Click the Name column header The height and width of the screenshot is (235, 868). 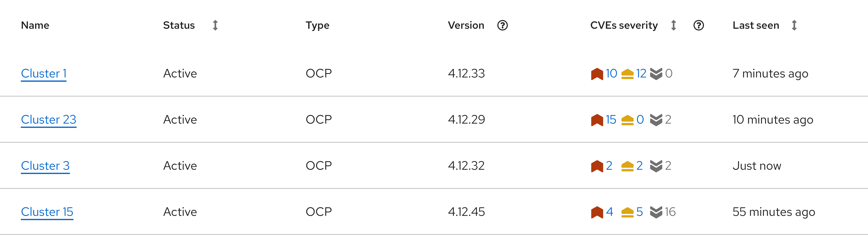tap(36, 25)
